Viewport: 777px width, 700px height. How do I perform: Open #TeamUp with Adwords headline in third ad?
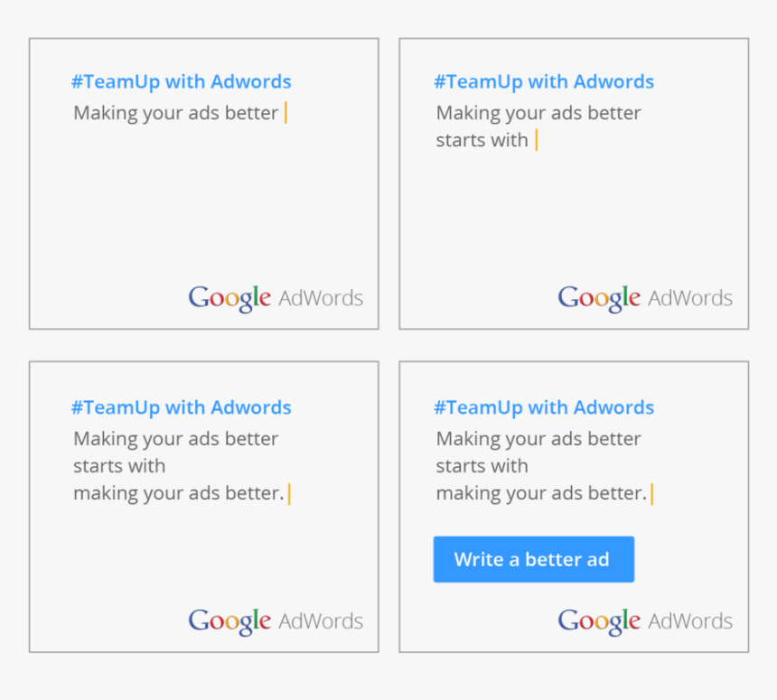tap(182, 407)
